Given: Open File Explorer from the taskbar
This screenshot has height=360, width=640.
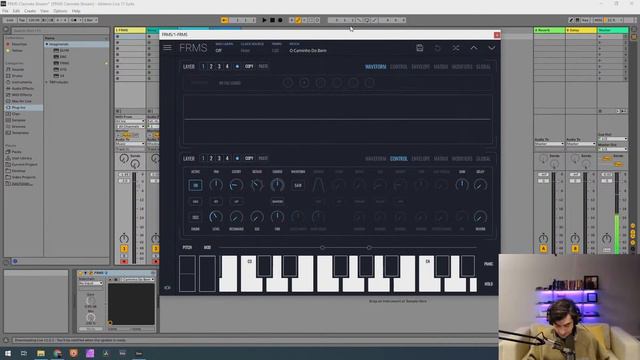Looking at the screenshot, I should tap(40, 353).
